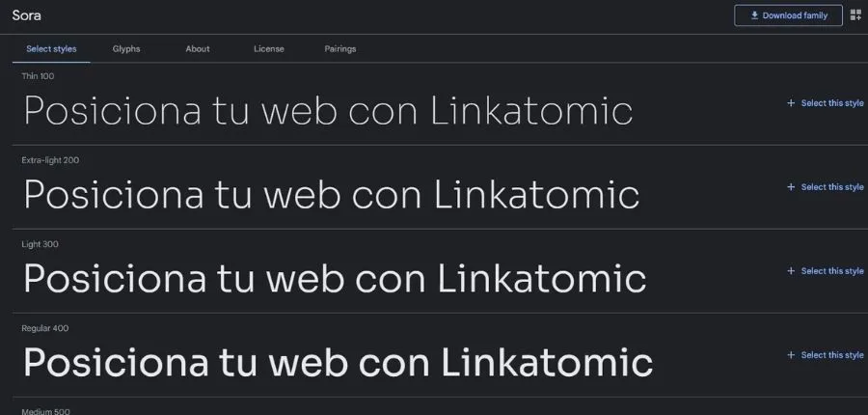Click the Medium 500 weight label
The width and height of the screenshot is (868, 415).
pos(45,411)
